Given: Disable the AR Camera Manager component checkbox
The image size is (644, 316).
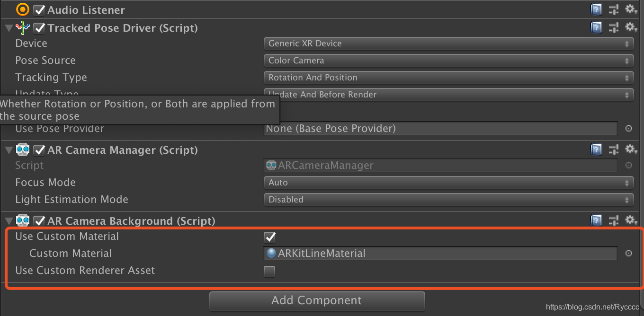Looking at the screenshot, I should click(39, 150).
